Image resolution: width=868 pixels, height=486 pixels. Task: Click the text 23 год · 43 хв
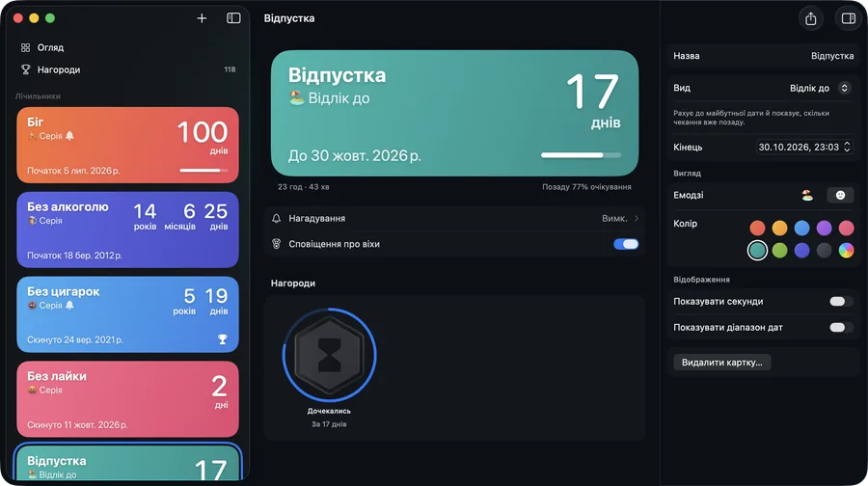304,187
